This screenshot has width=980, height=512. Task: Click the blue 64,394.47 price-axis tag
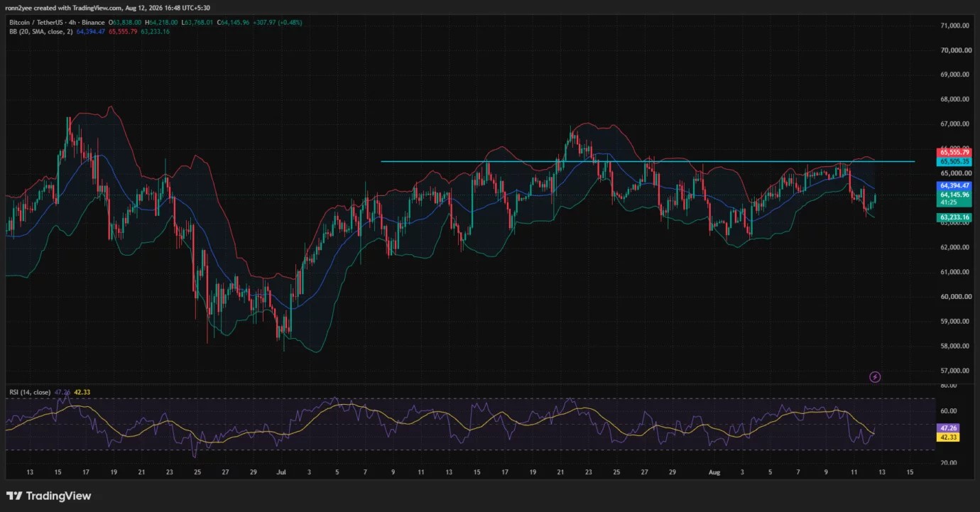coord(954,185)
